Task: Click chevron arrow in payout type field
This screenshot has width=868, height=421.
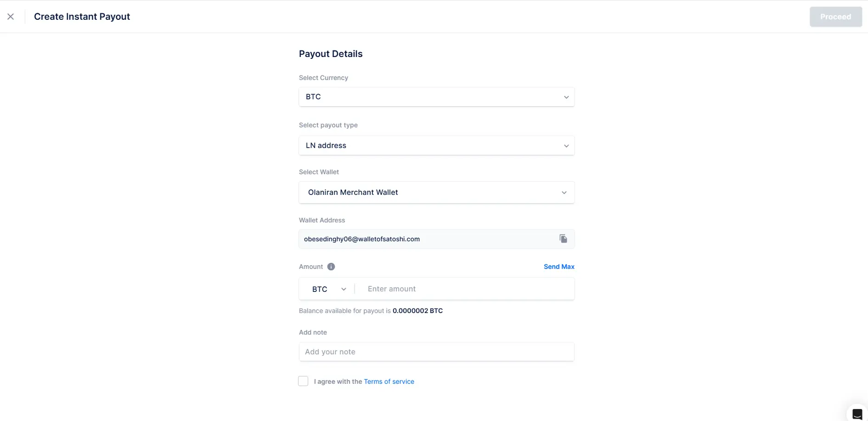Action: tap(566, 146)
